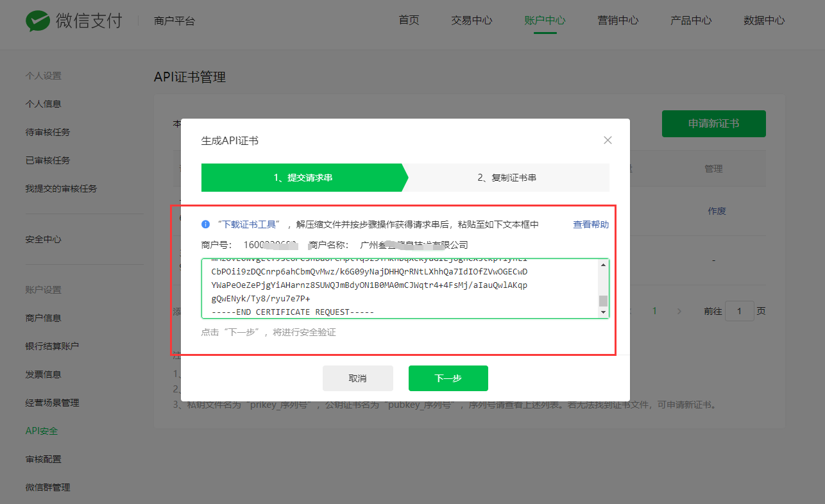This screenshot has height=504, width=825.
Task: Open the 首页 top navigation tab
Action: [x=409, y=20]
